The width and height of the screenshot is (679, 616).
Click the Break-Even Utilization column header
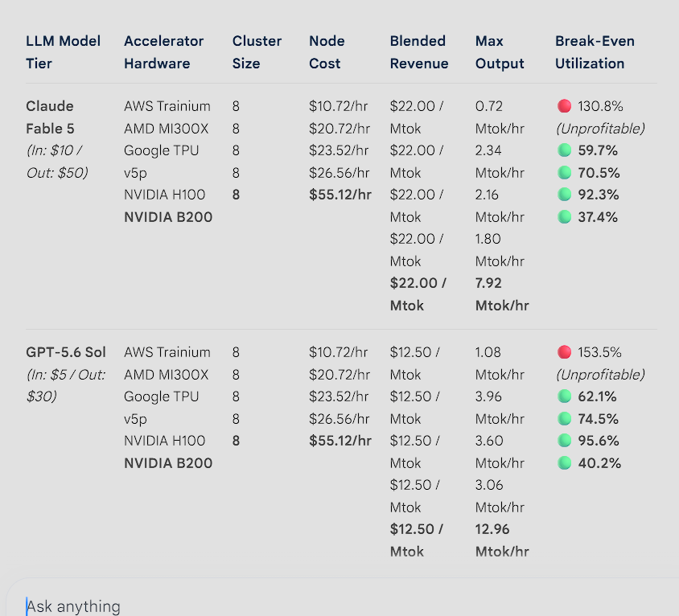coord(595,52)
